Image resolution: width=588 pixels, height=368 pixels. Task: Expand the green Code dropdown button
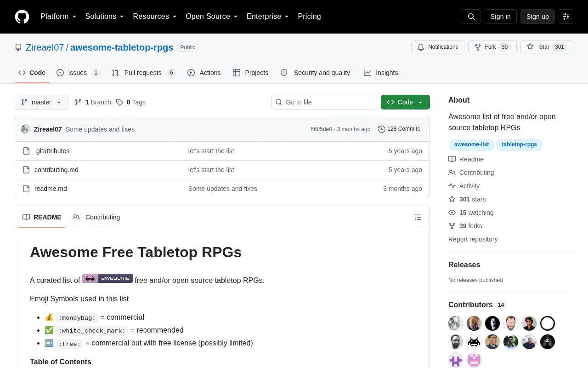click(x=405, y=102)
